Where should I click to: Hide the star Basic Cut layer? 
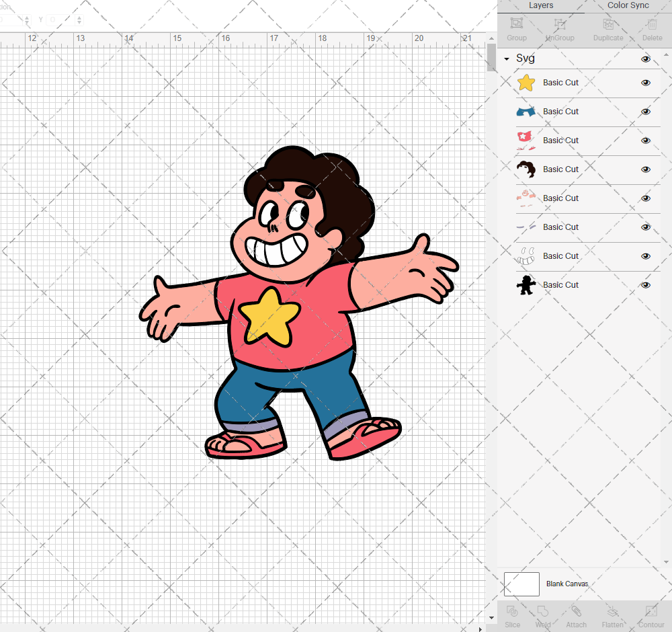click(645, 83)
